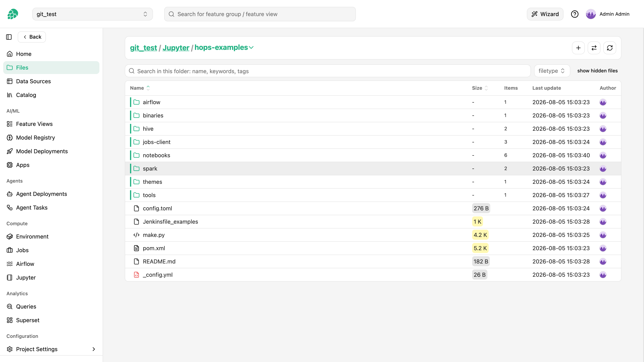The width and height of the screenshot is (644, 362).
Task: Open Catalog in sidebar
Action: (x=51, y=95)
